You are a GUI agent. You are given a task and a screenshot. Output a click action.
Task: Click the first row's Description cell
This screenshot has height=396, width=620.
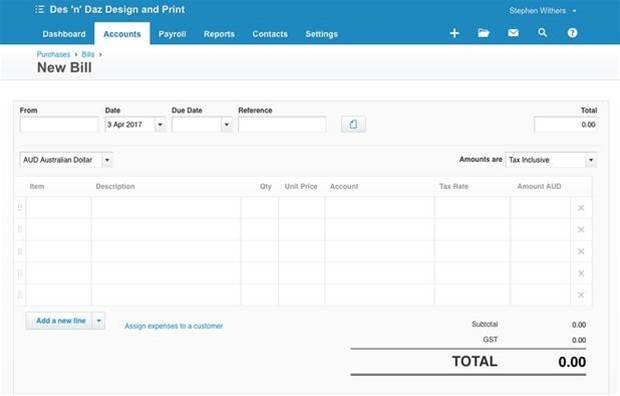click(166, 208)
